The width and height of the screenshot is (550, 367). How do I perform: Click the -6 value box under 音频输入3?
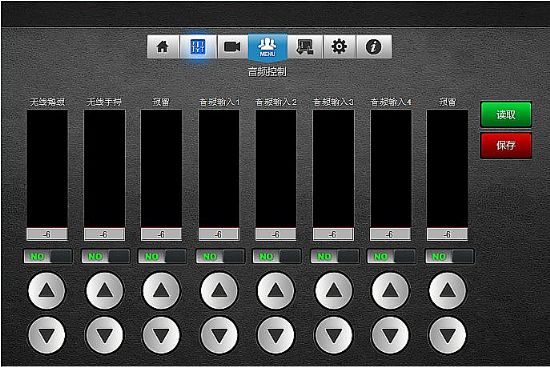point(333,234)
